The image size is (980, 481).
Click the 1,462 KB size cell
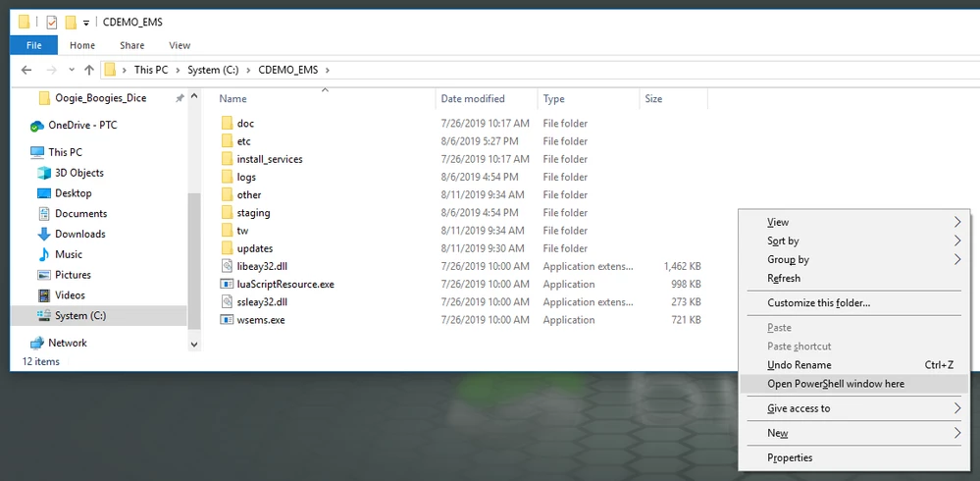tap(682, 266)
